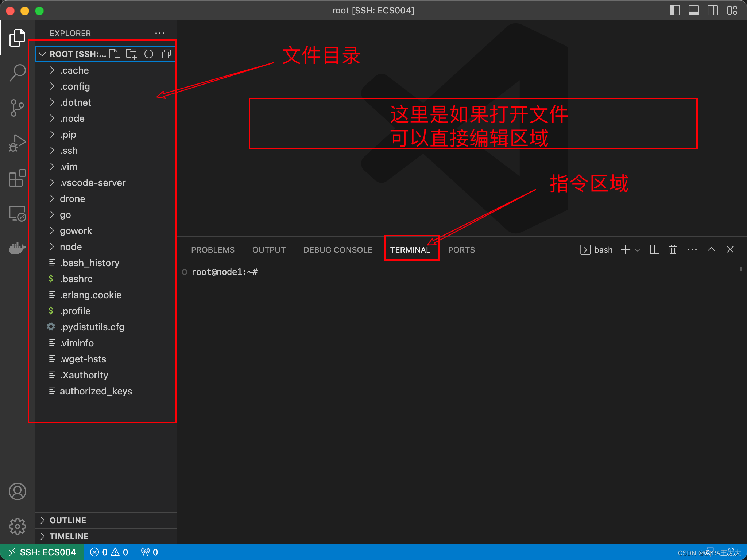The height and width of the screenshot is (560, 747).
Task: Switch to the DEBUG CONSOLE tab
Action: point(338,250)
